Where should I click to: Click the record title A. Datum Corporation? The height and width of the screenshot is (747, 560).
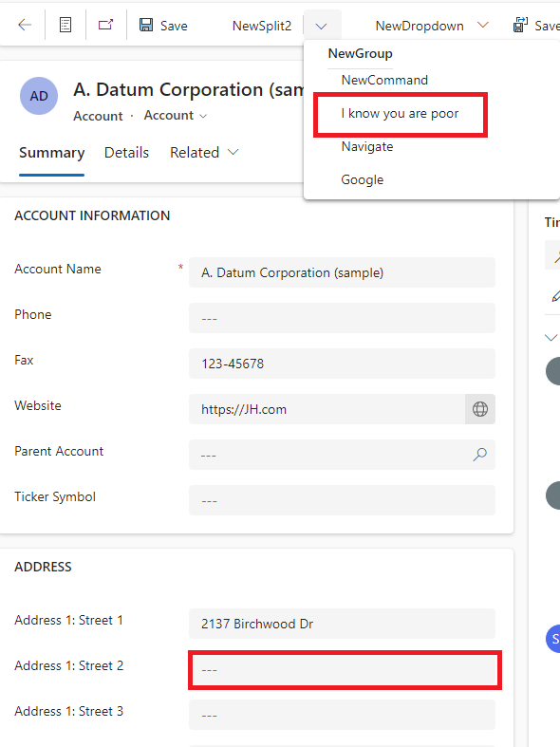(x=188, y=89)
